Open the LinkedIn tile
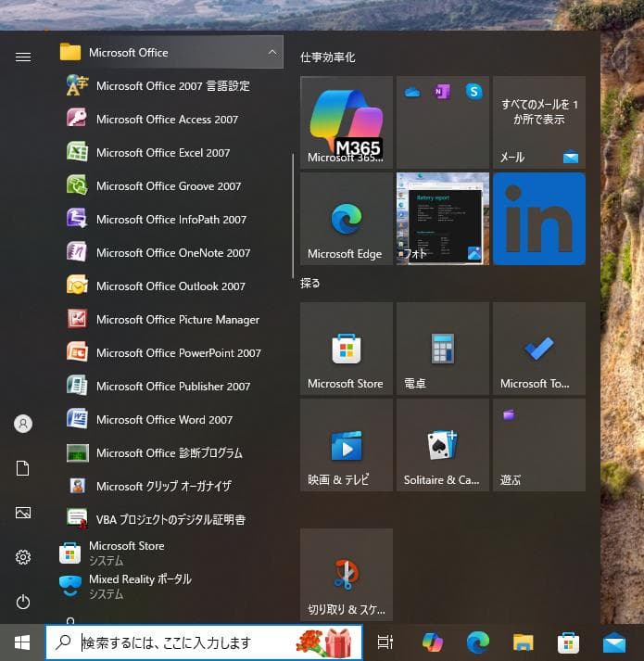Viewport: 644px width, 661px height. (x=539, y=219)
